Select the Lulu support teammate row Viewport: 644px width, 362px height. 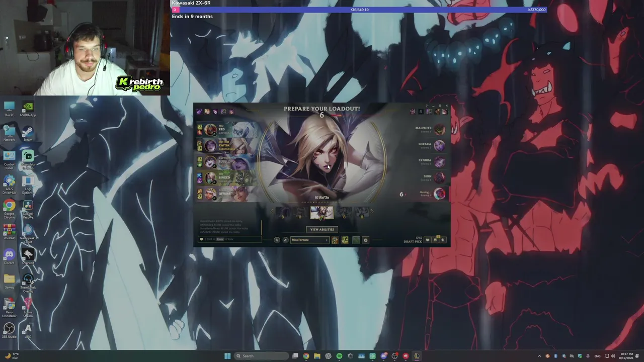pos(227,161)
